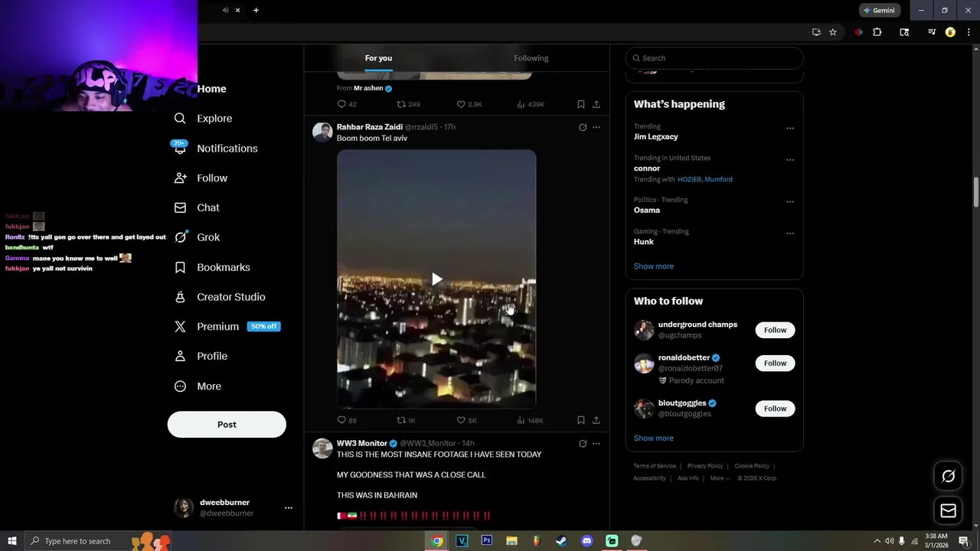Open Discord from the taskbar
The height and width of the screenshot is (551, 980).
pyautogui.click(x=586, y=541)
